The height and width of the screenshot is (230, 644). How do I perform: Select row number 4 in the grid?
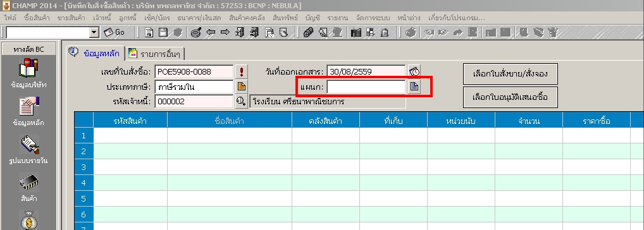84,183
